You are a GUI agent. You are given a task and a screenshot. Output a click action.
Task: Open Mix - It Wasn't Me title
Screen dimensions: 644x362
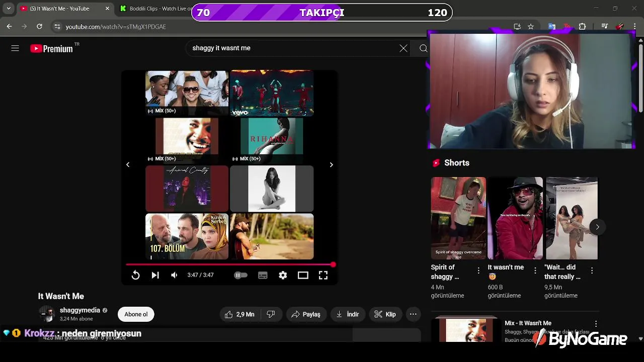click(x=528, y=323)
